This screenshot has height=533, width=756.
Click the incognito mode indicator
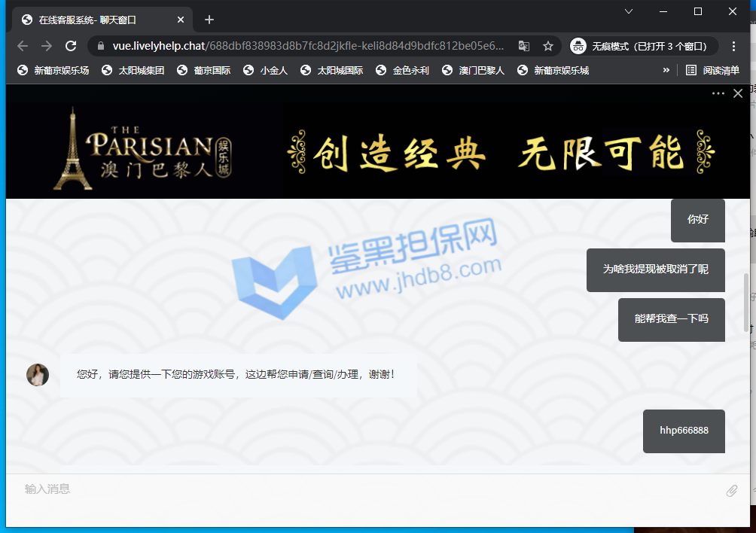640,46
